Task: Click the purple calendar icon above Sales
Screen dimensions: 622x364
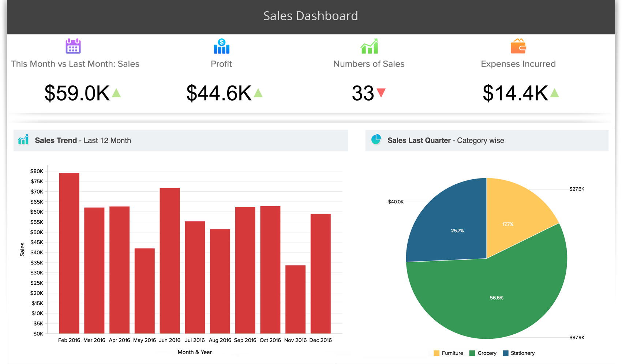Action: (73, 46)
